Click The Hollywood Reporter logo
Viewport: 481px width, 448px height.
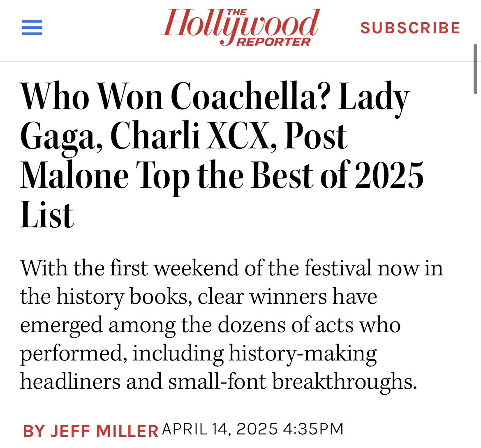click(x=240, y=27)
